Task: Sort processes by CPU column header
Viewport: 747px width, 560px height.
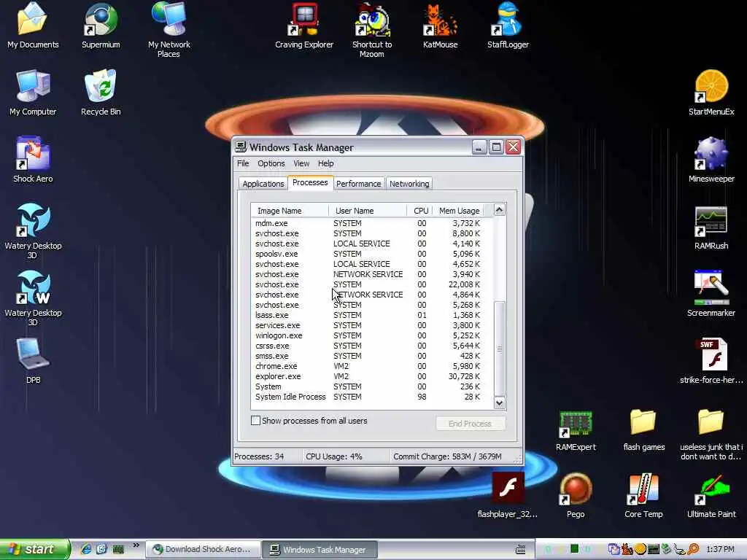Action: [419, 211]
